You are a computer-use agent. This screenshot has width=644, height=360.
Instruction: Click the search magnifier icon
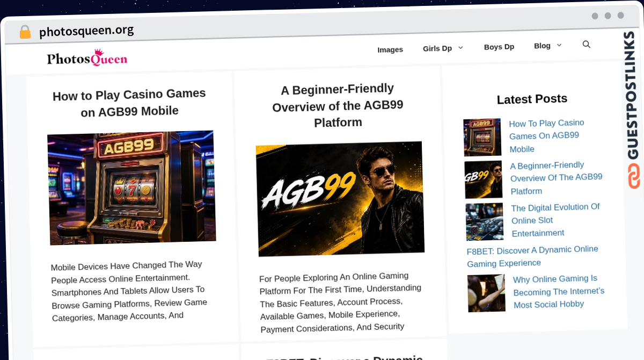tap(586, 45)
